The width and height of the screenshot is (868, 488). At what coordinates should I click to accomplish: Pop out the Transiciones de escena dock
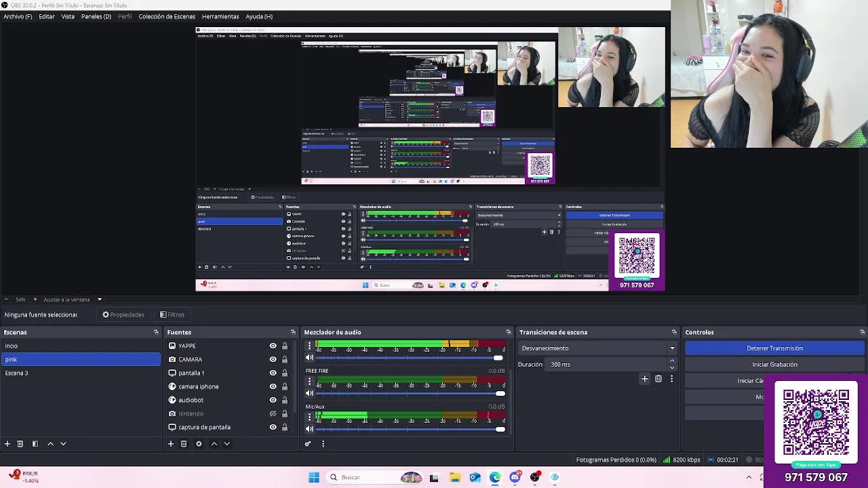[674, 332]
